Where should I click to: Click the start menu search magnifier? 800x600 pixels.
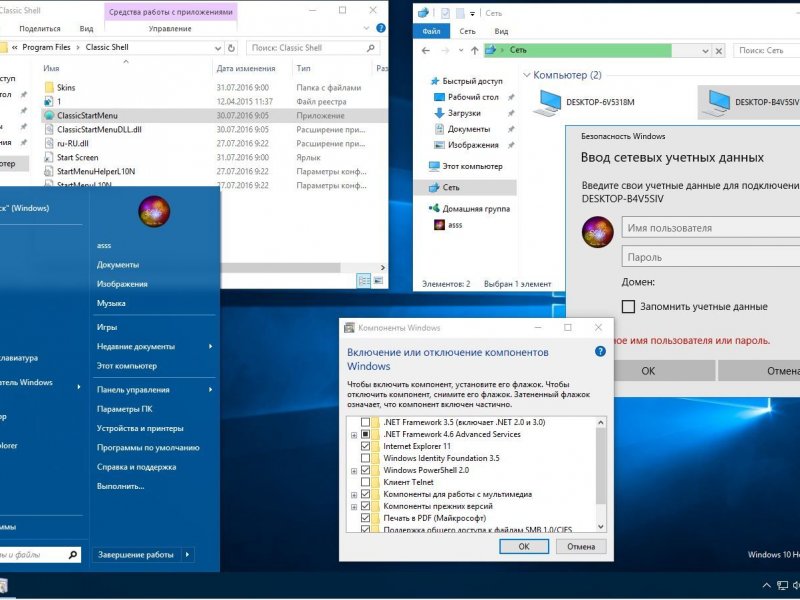73,555
